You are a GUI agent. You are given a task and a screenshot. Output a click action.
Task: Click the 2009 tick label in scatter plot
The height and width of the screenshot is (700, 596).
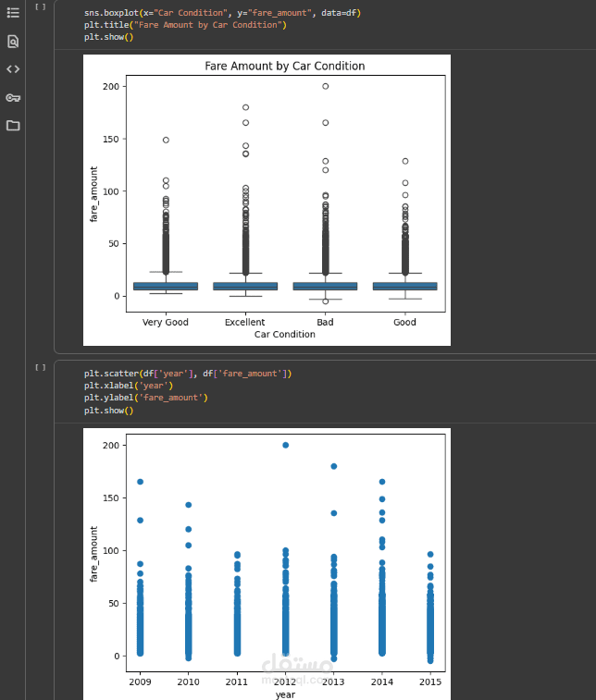click(140, 682)
